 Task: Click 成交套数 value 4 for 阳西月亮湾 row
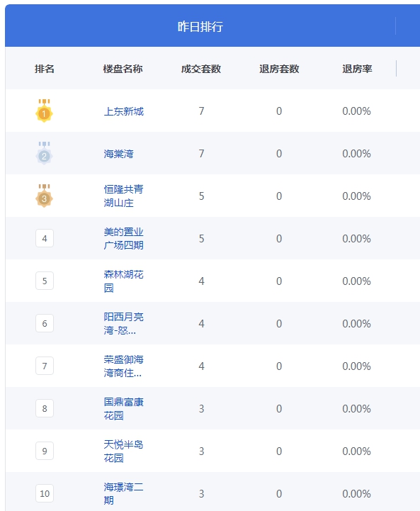202,324
